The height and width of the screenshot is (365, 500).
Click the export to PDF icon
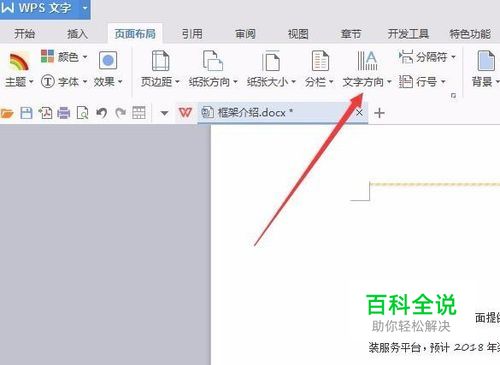45,113
